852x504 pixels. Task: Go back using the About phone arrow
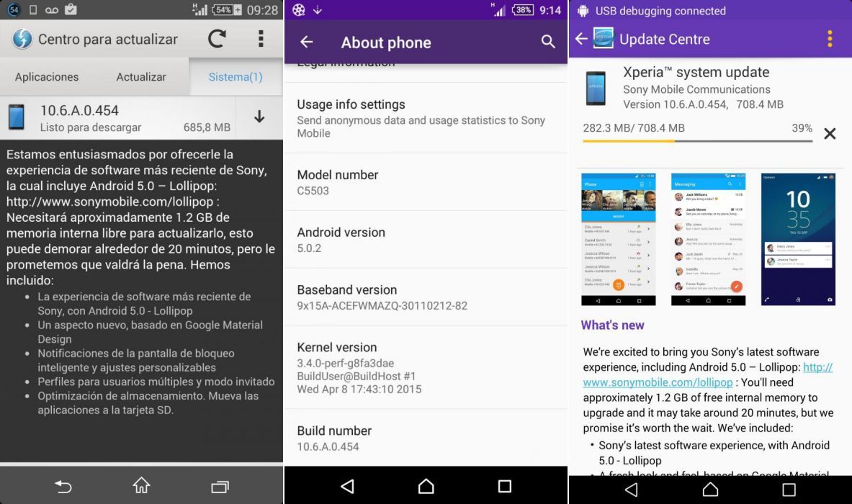[x=307, y=42]
